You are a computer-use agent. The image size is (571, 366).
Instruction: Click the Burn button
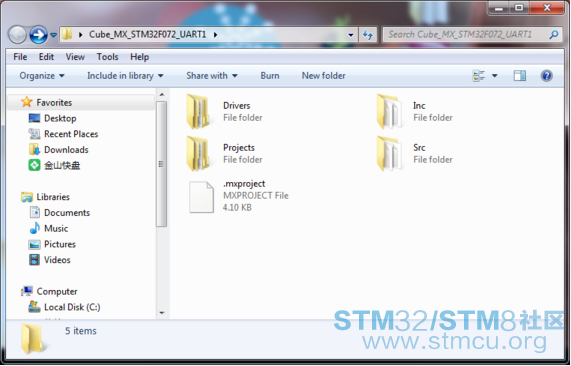tap(270, 76)
